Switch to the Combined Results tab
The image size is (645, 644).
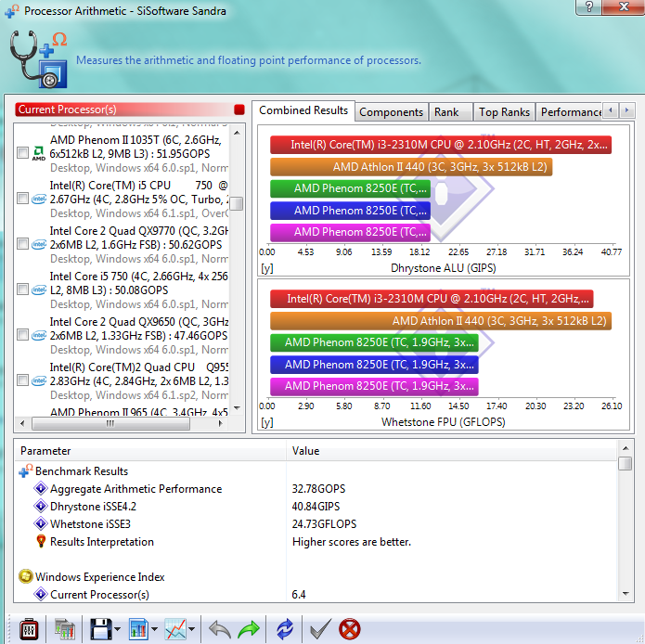coord(303,110)
